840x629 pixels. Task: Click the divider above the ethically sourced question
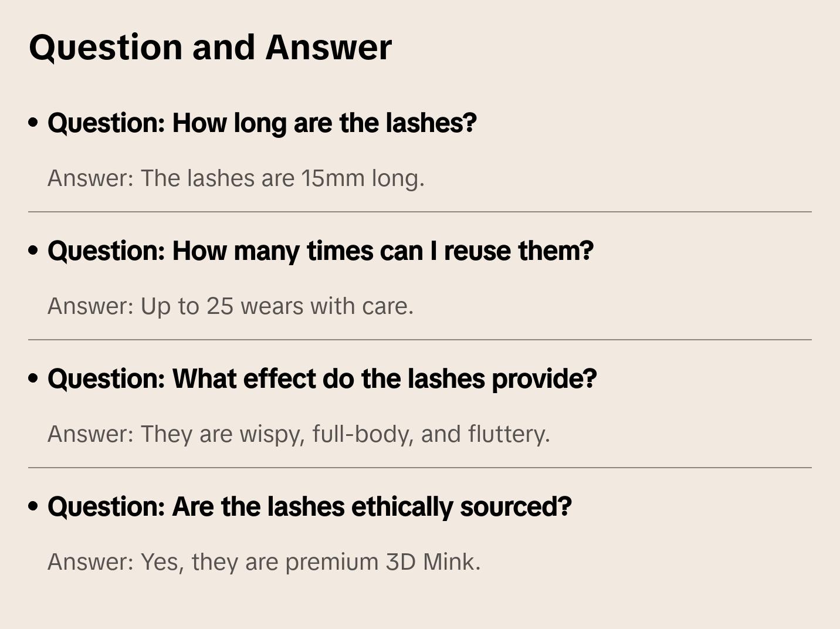pyautogui.click(x=420, y=468)
